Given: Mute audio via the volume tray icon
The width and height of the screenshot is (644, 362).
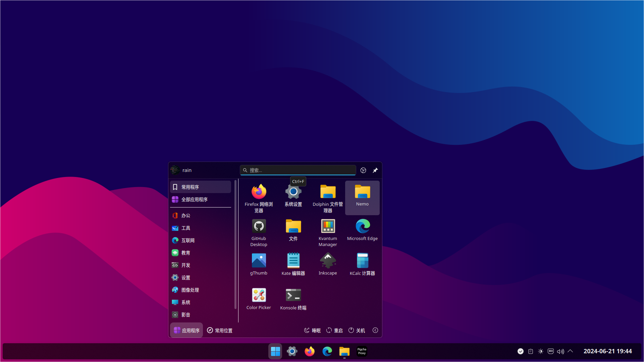Looking at the screenshot, I should point(560,351).
